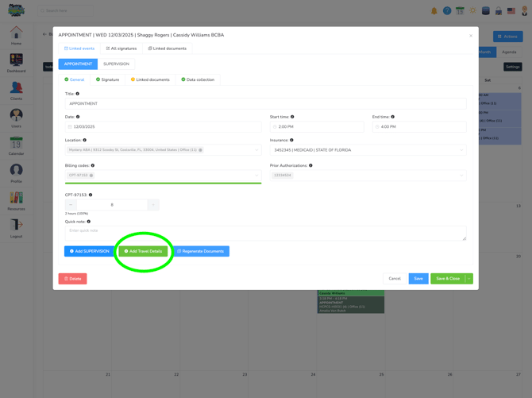Switch to the Linked events tab
The image size is (532, 398).
coord(79,48)
